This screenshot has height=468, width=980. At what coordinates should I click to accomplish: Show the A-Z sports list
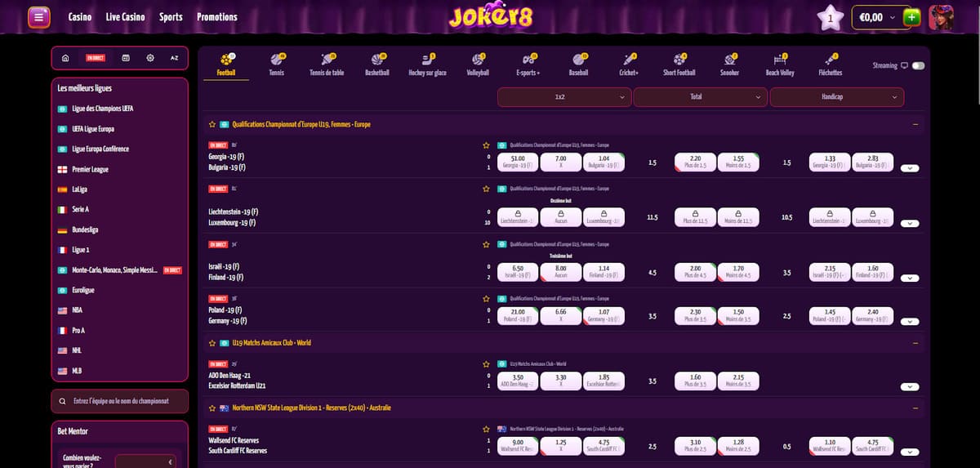pos(174,58)
